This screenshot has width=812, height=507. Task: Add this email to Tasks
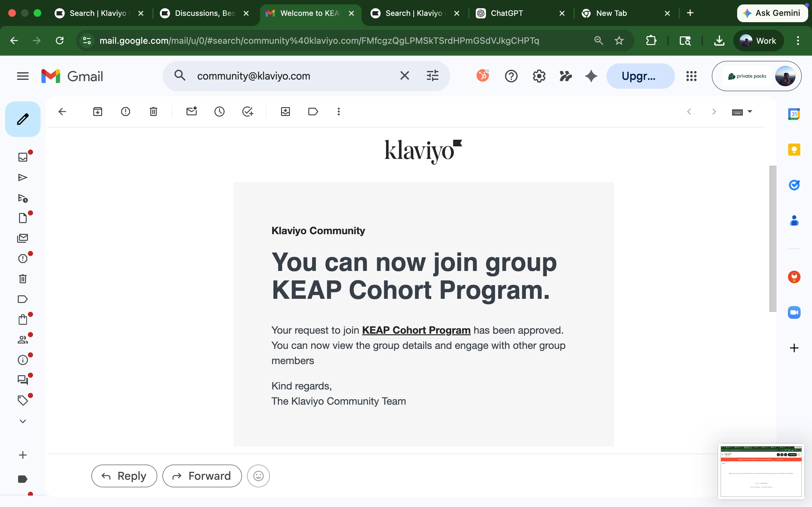248,112
